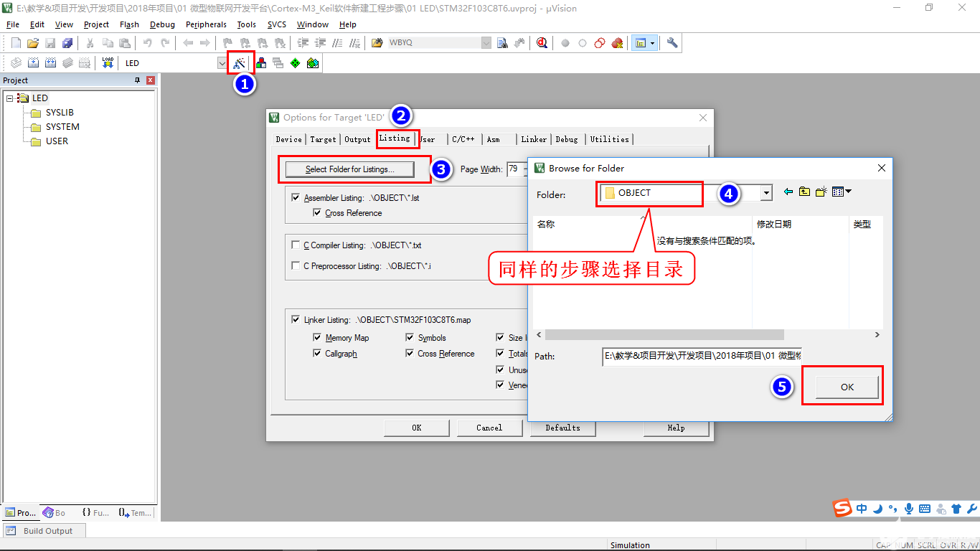This screenshot has height=551, width=980.
Task: Click the Build target icon
Action: click(x=33, y=63)
